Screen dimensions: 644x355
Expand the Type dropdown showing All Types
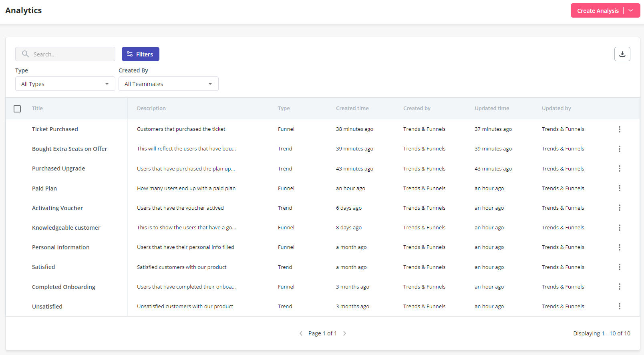[x=65, y=84]
